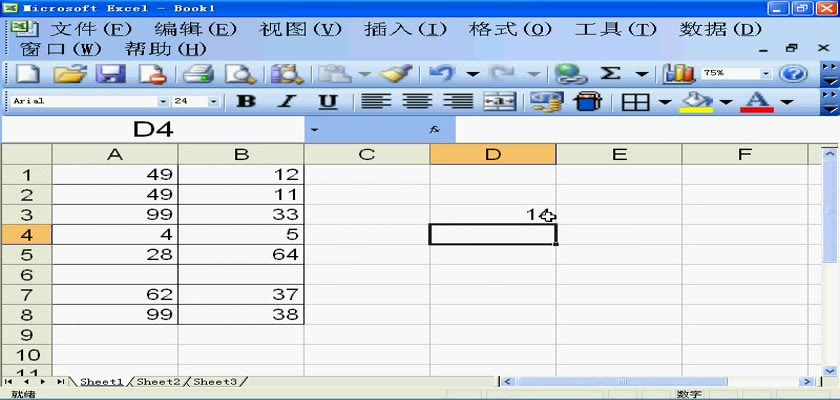The image size is (840, 400).
Task: Open the 75% zoom level dropdown
Action: tap(766, 74)
